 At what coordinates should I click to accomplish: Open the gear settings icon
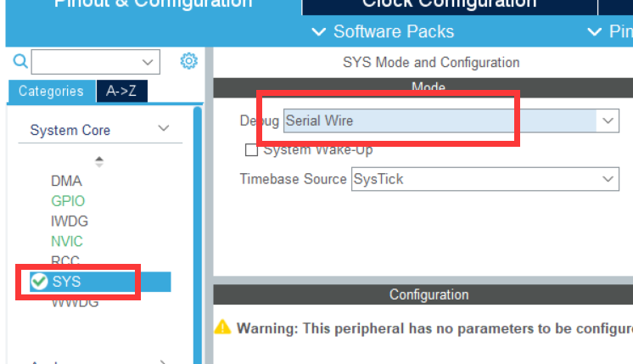(x=188, y=61)
